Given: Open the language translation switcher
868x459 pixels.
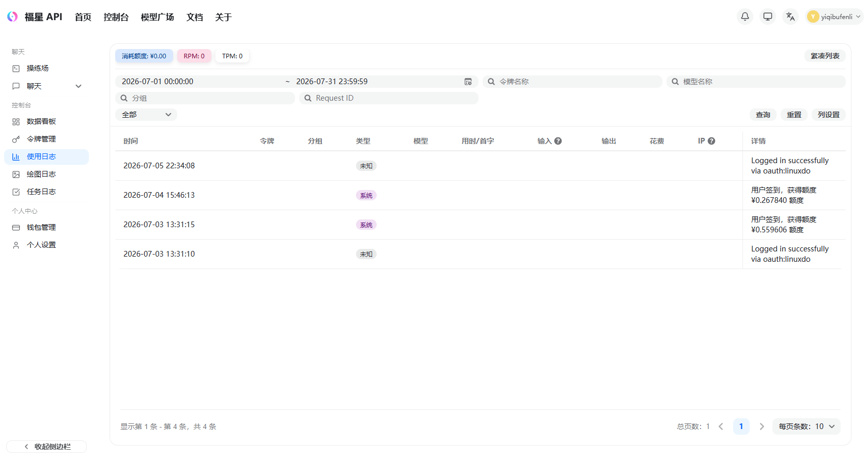Looking at the screenshot, I should 791,17.
